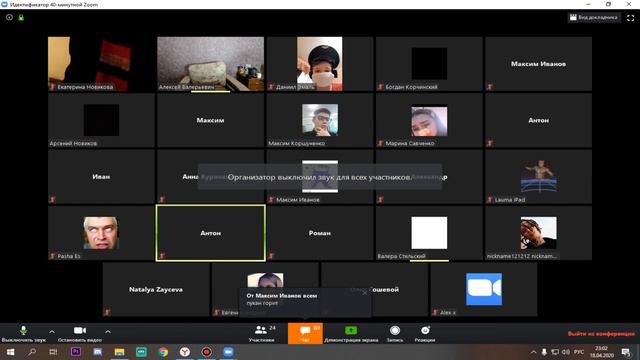This screenshot has height=360, width=640.
Task: Open the Реакции reactions menu
Action: coord(425,333)
